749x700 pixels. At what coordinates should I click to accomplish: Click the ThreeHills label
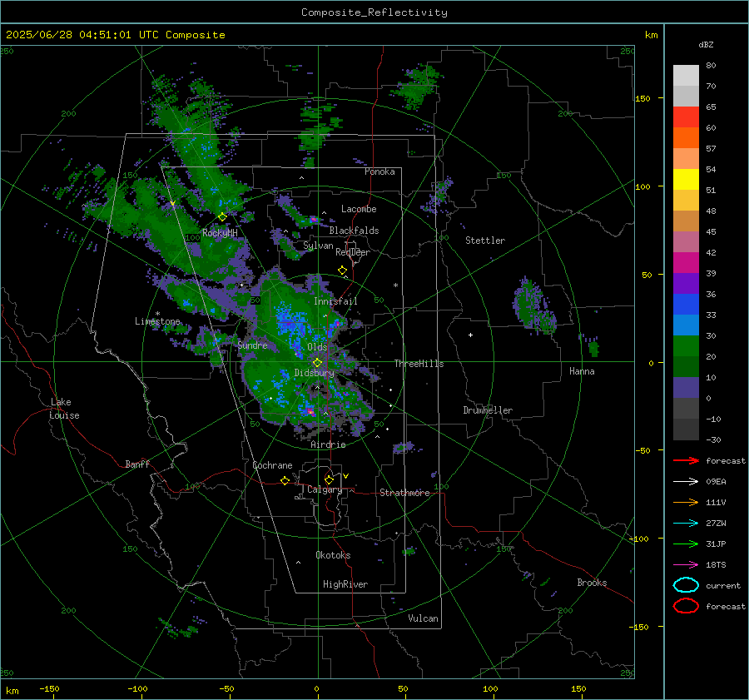click(x=419, y=364)
